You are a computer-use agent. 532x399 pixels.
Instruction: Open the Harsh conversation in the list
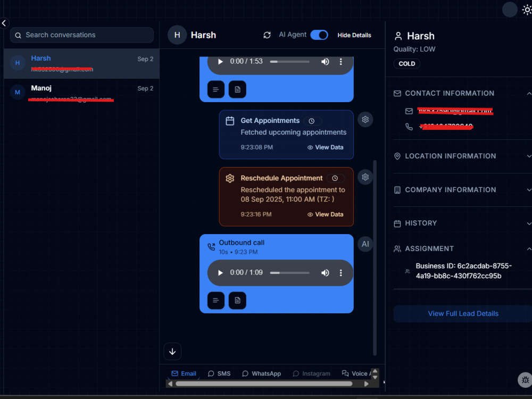pos(81,63)
